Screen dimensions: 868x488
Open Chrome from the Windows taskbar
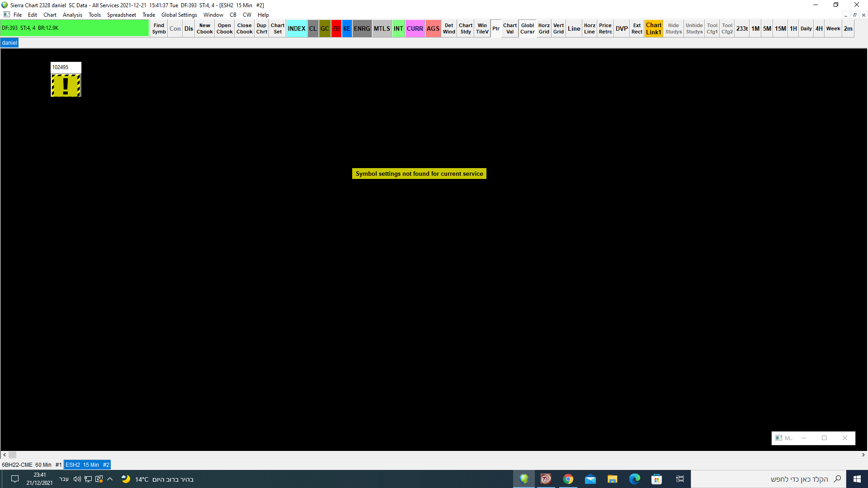tap(568, 479)
